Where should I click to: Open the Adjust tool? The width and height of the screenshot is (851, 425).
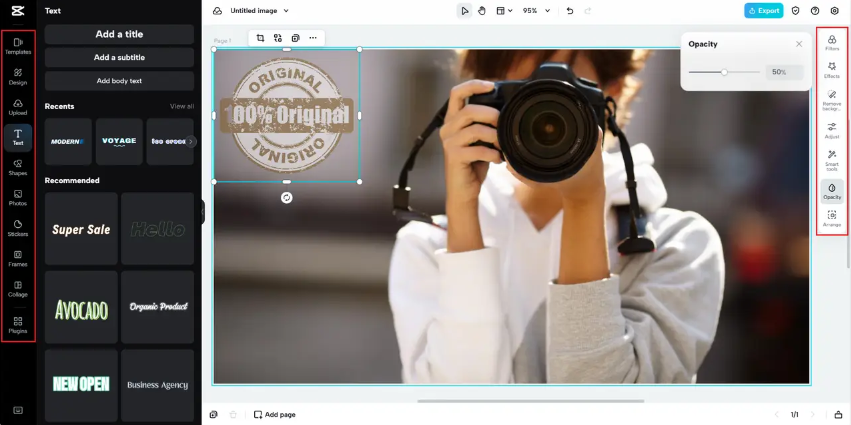click(x=832, y=131)
